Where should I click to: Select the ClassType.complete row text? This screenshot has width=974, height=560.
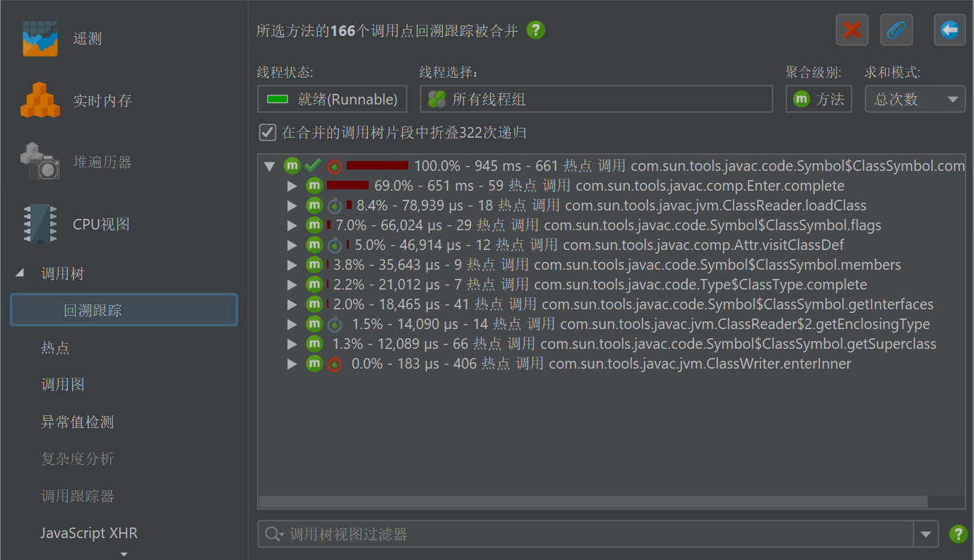pos(600,285)
